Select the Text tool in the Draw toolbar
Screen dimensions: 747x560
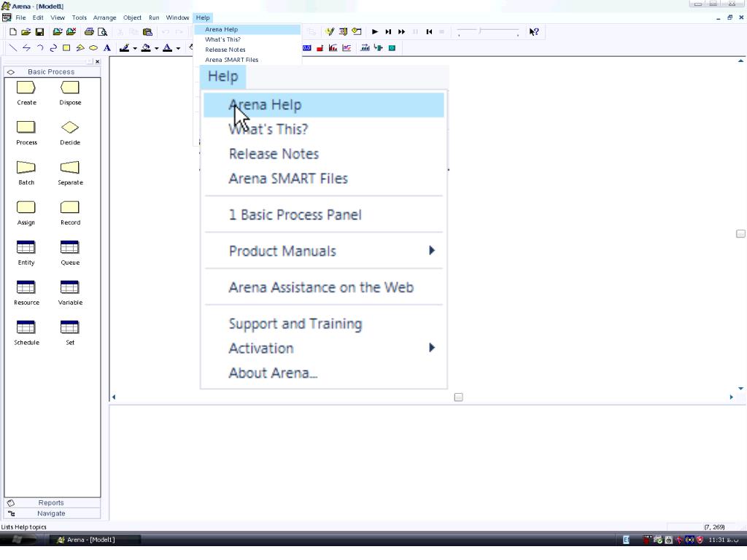(x=107, y=47)
